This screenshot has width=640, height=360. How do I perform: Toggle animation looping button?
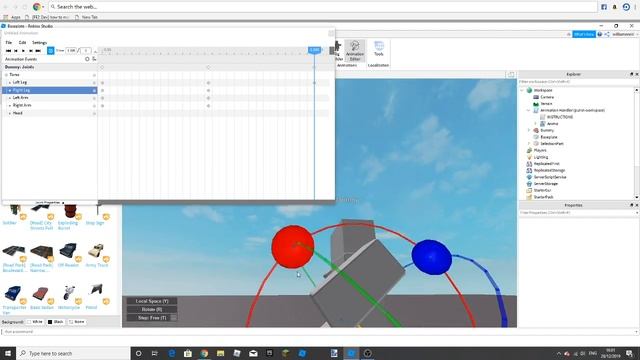(x=51, y=51)
